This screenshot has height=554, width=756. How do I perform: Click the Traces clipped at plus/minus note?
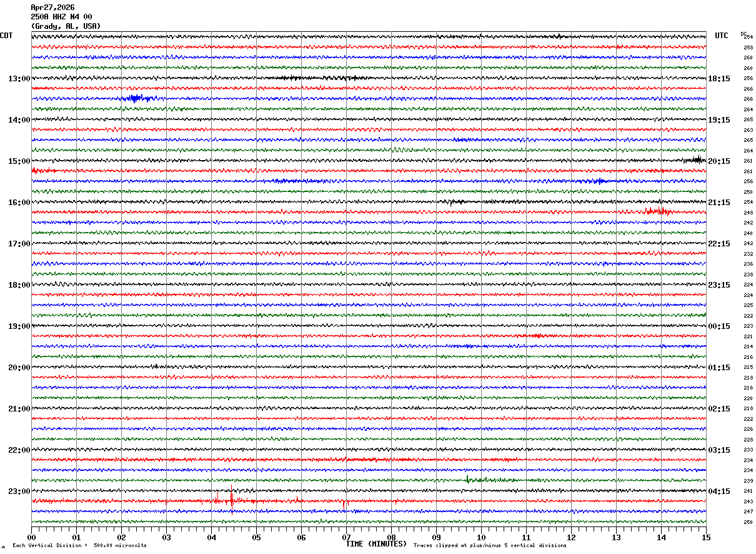(x=490, y=546)
